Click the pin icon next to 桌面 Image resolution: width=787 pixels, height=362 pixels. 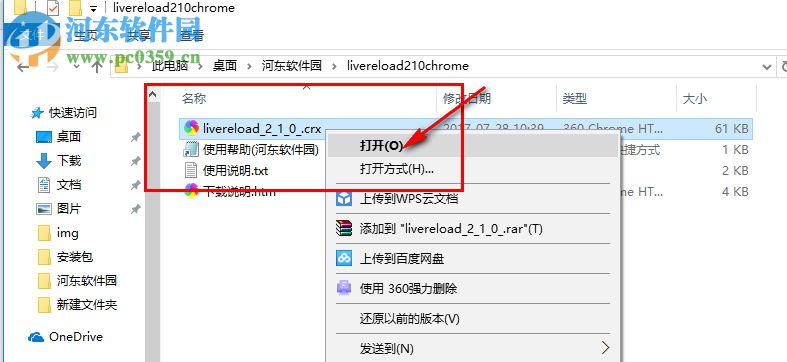click(x=135, y=137)
